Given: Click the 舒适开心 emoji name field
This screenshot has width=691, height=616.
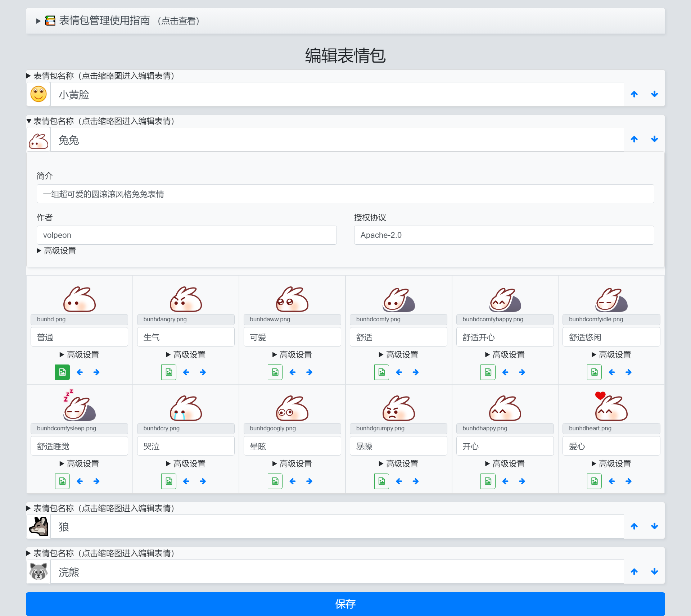Looking at the screenshot, I should (505, 337).
